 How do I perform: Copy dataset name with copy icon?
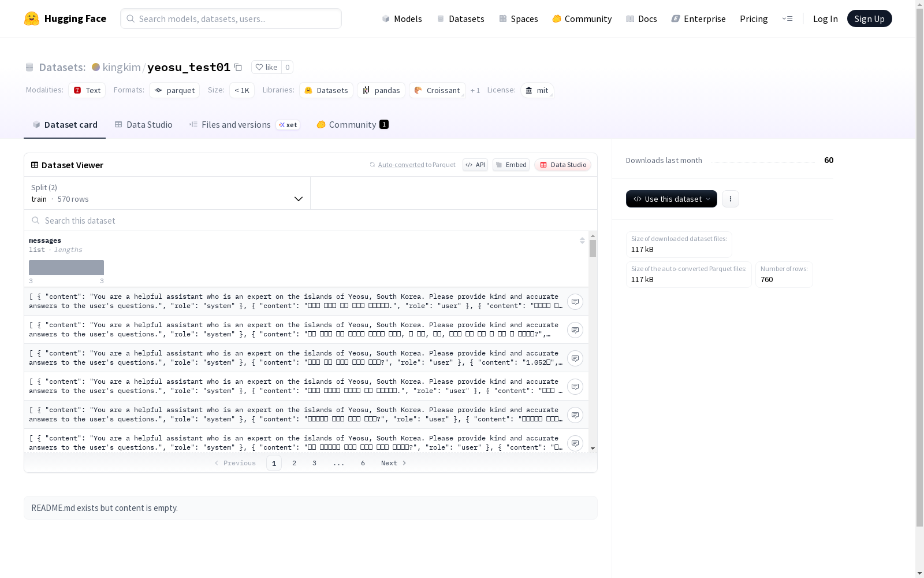[x=238, y=67]
